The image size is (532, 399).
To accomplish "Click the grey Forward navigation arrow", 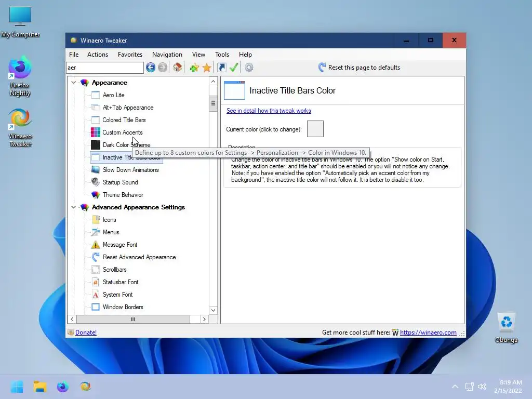I will click(163, 68).
